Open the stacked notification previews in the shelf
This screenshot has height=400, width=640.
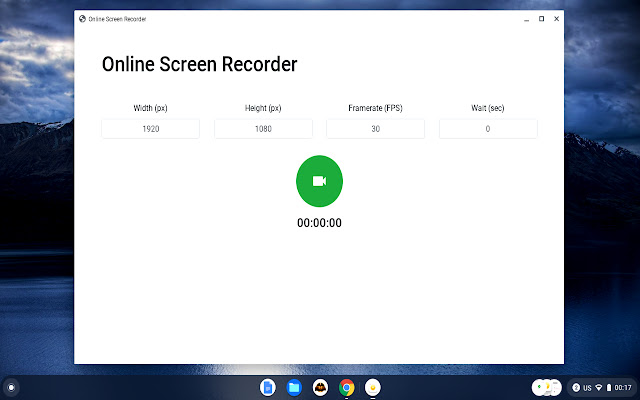pos(547,387)
